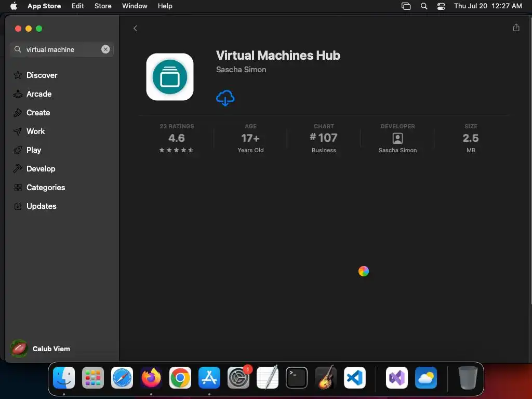Image resolution: width=532 pixels, height=399 pixels.
Task: Open Launchpad from the Dock
Action: [x=93, y=377]
